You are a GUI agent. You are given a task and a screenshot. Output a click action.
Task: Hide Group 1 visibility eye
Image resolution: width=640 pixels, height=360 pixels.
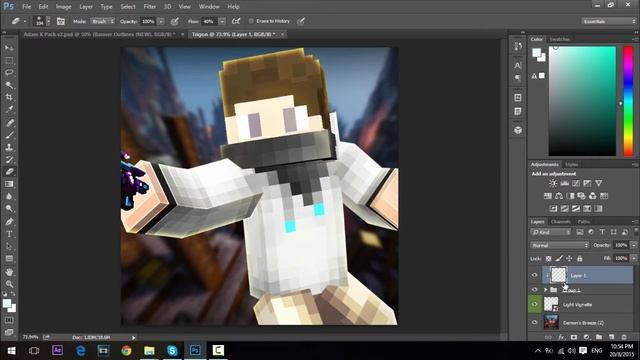click(535, 290)
